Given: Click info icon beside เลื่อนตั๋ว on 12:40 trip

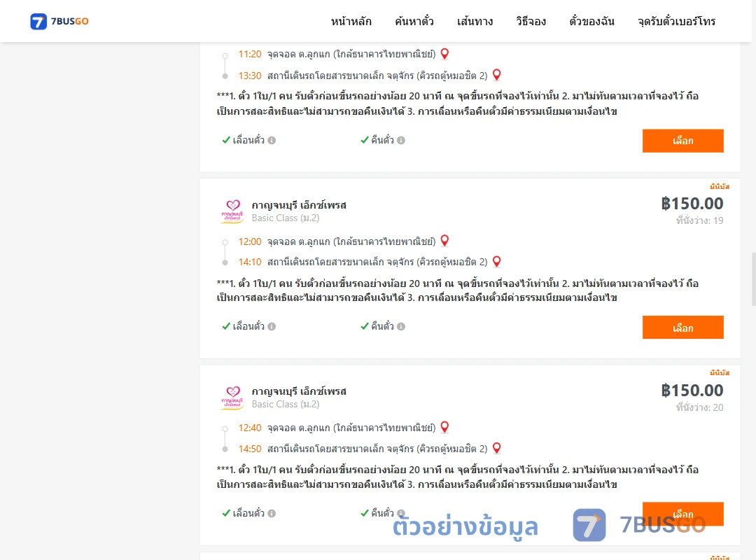Looking at the screenshot, I should [272, 513].
